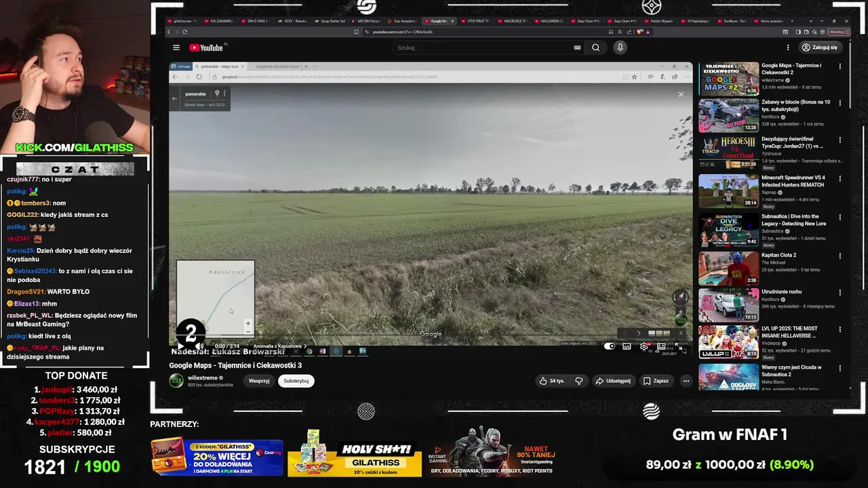Image resolution: width=868 pixels, height=488 pixels.
Task: Open the Anomalia z Kapustowa chapter list
Action: pos(279,346)
